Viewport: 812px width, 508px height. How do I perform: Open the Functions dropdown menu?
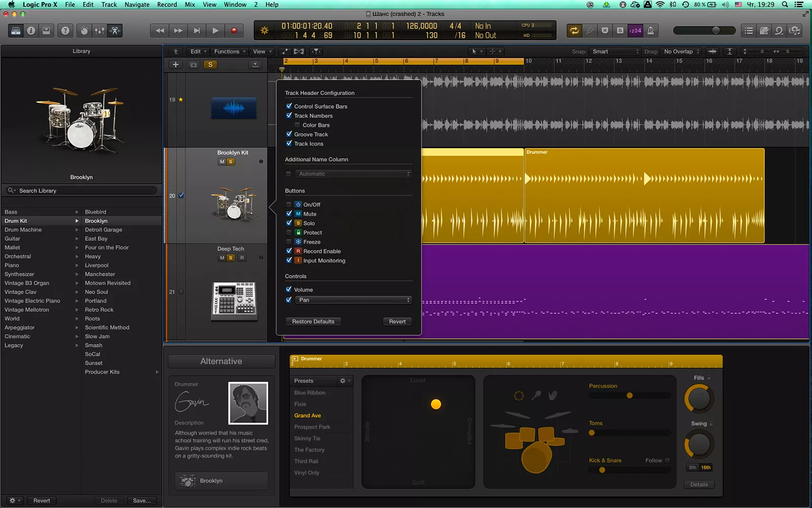point(229,51)
